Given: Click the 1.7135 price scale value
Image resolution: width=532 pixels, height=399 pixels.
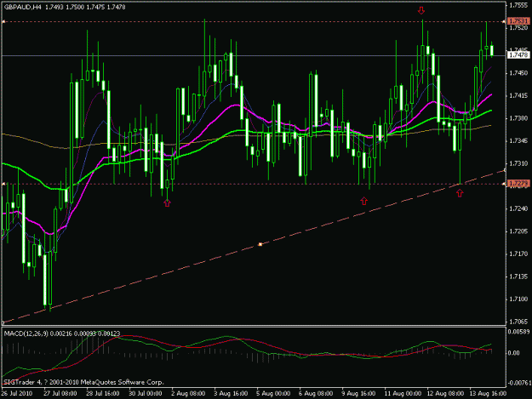Looking at the screenshot, I should [518, 276].
